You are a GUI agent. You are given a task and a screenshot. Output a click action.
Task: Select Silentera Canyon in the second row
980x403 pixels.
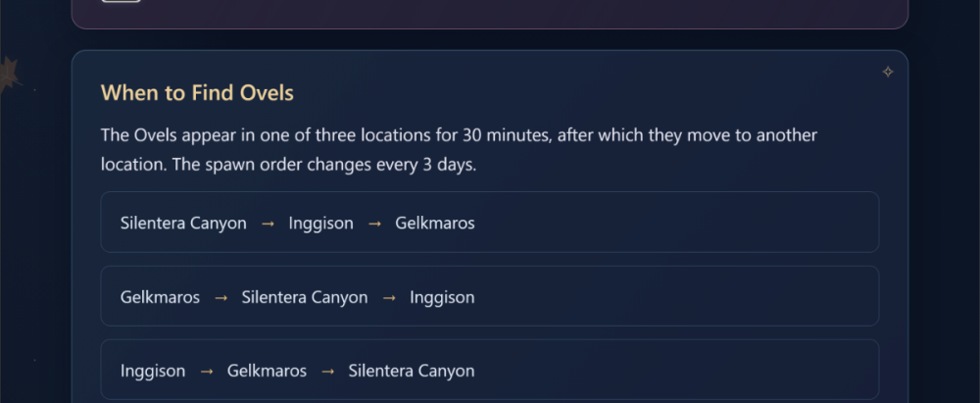point(305,297)
